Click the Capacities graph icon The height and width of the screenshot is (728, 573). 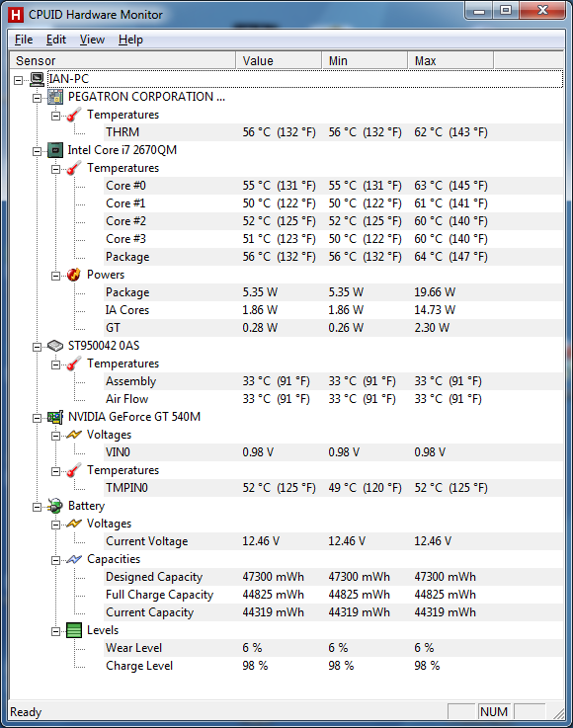point(74,559)
